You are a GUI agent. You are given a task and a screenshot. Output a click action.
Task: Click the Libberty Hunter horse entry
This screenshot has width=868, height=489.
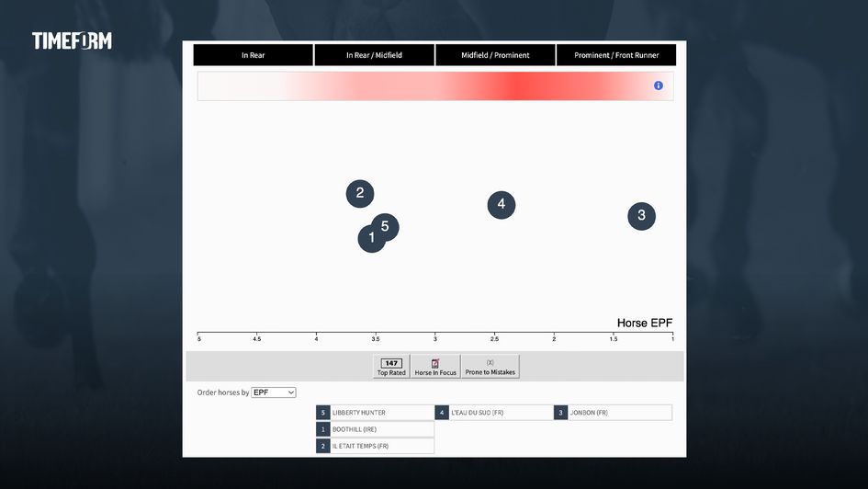375,413
